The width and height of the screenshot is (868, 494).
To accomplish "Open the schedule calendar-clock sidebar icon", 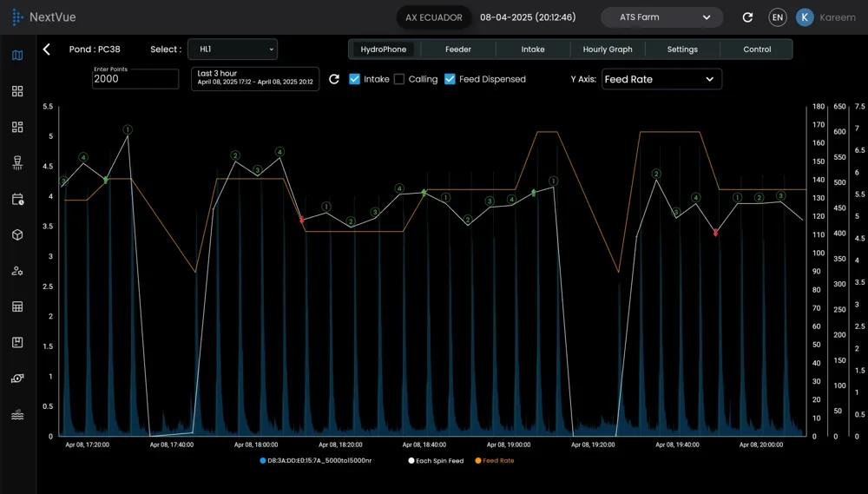I will [17, 200].
